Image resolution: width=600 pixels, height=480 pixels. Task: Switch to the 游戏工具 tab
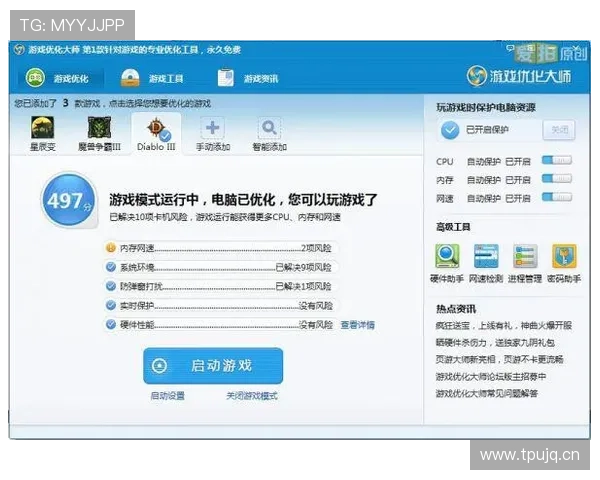152,78
